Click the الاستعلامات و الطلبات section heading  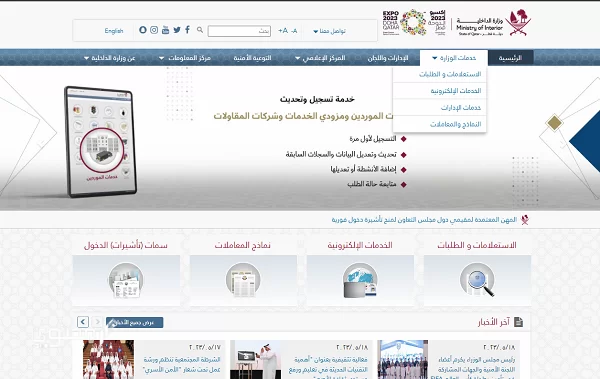point(477,245)
